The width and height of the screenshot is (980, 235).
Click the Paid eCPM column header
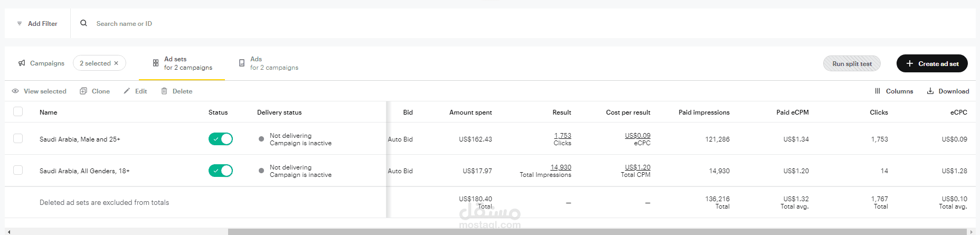pos(793,112)
